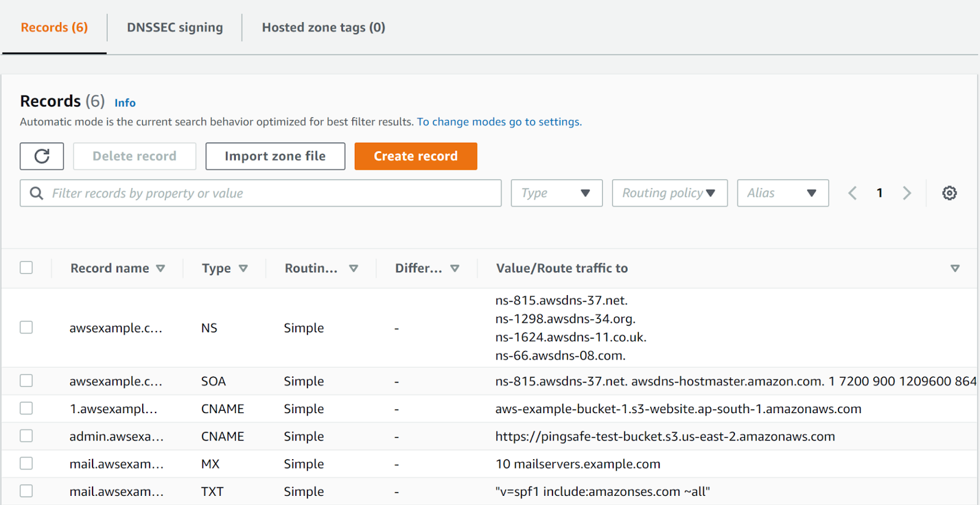
Task: Open the Hosted zone tags tab
Action: point(323,28)
